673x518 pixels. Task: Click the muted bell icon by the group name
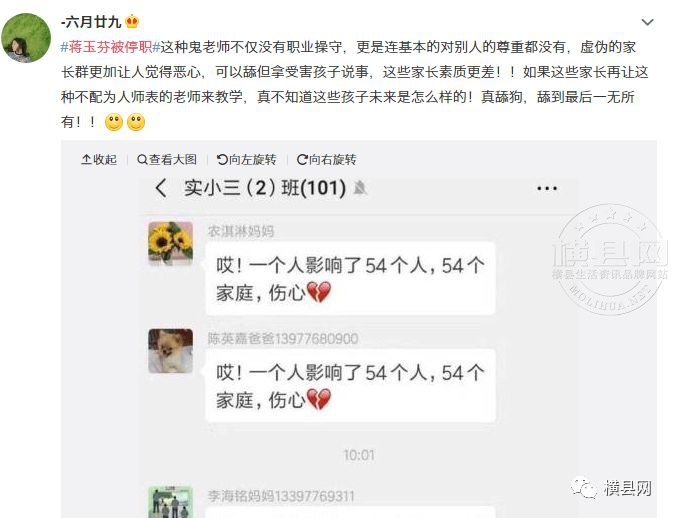[x=360, y=188]
